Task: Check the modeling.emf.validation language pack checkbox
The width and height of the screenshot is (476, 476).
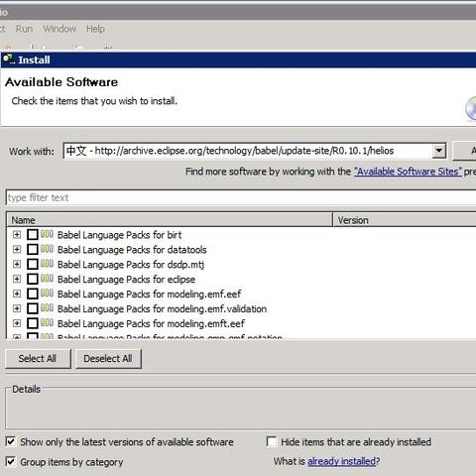Action: 33,308
